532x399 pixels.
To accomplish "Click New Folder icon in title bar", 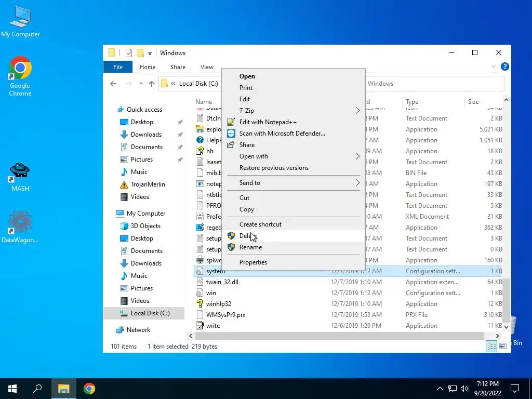I will click(x=140, y=53).
